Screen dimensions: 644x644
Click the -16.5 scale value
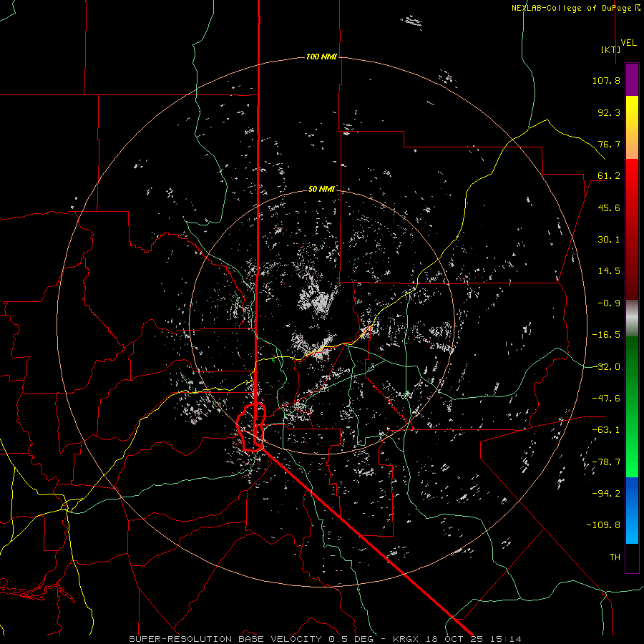point(606,335)
